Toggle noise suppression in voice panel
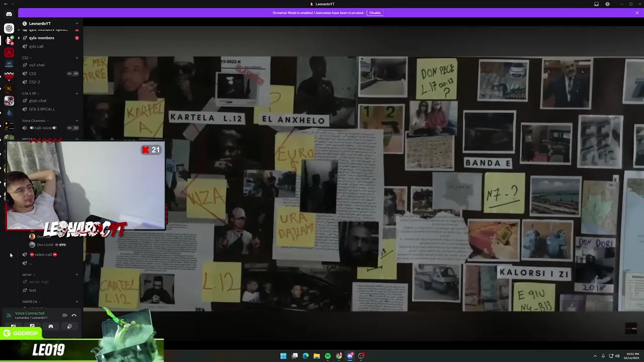The image size is (644, 362). coord(65,315)
